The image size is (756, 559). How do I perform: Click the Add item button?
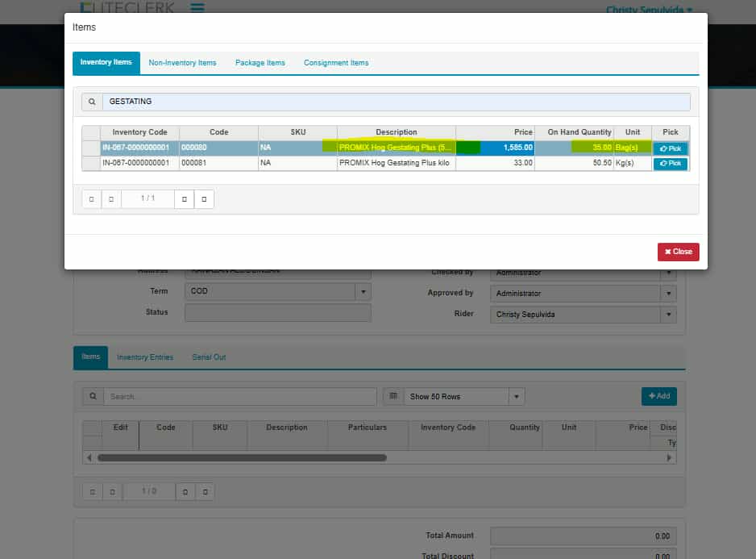pos(658,396)
